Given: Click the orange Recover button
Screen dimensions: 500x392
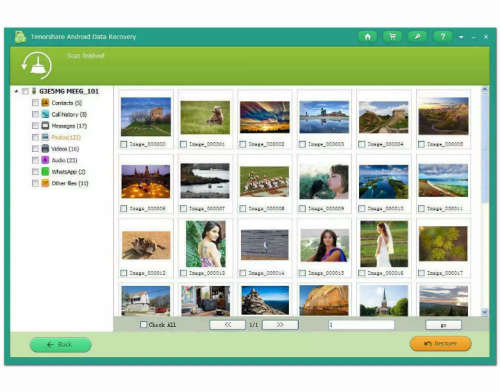Looking at the screenshot, I should [x=440, y=343].
